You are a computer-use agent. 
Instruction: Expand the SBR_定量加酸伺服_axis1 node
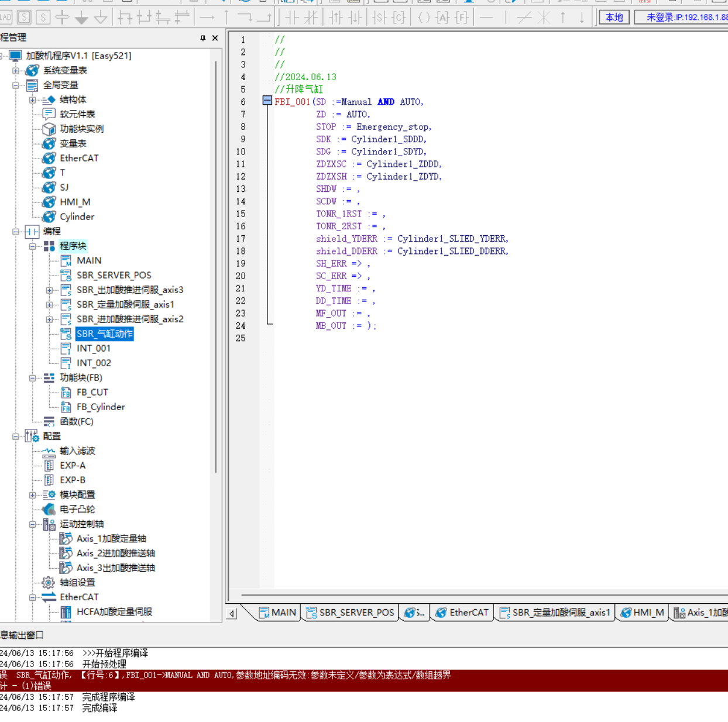click(50, 305)
